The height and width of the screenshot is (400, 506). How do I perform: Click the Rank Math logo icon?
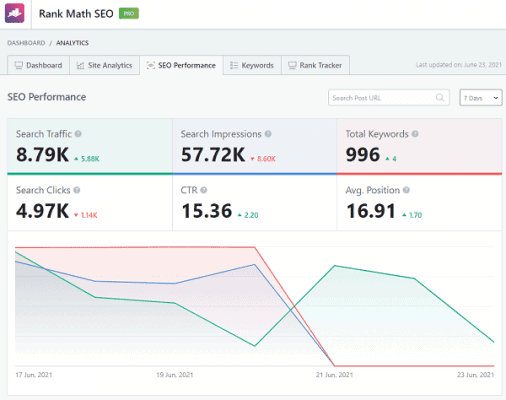(15, 13)
